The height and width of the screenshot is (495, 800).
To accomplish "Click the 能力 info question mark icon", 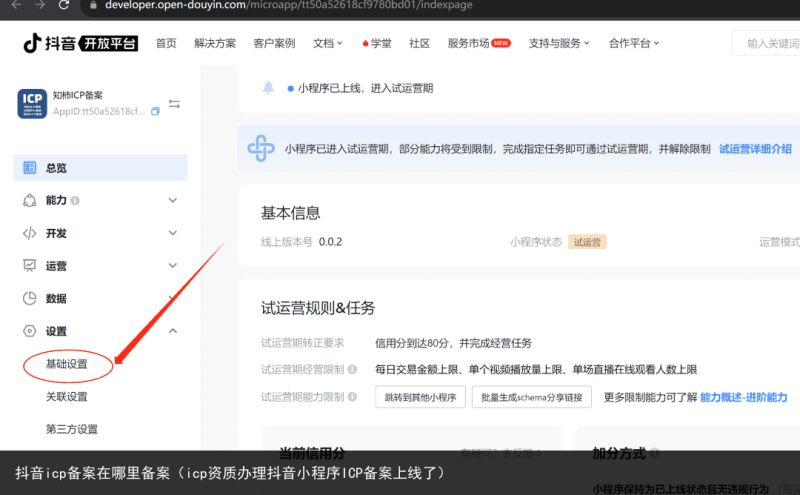I will [x=75, y=201].
